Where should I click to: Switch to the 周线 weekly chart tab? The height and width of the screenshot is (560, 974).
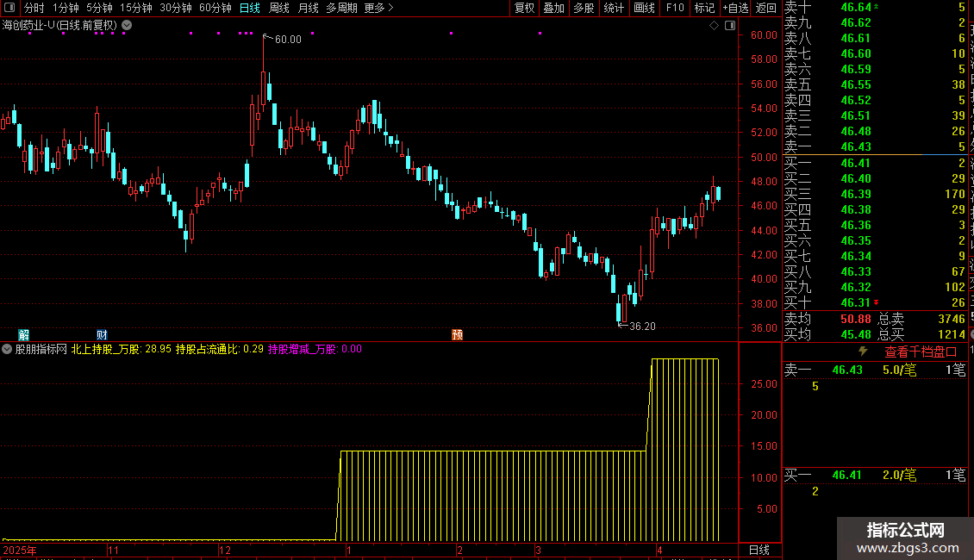279,8
